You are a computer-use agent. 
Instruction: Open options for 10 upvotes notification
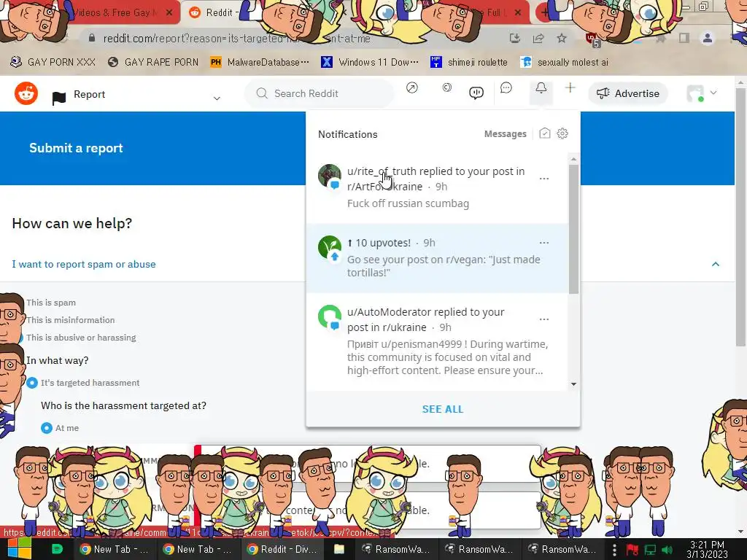tap(544, 243)
